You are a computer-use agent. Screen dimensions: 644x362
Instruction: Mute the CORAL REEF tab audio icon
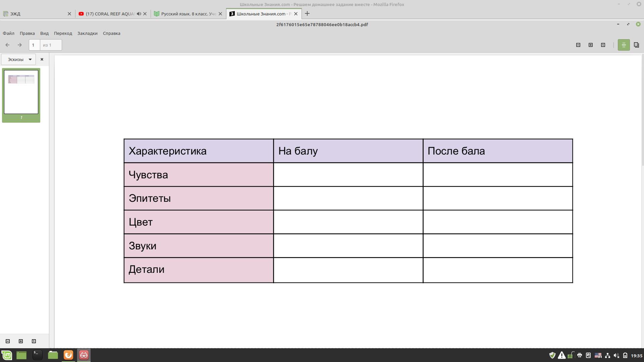point(139,14)
